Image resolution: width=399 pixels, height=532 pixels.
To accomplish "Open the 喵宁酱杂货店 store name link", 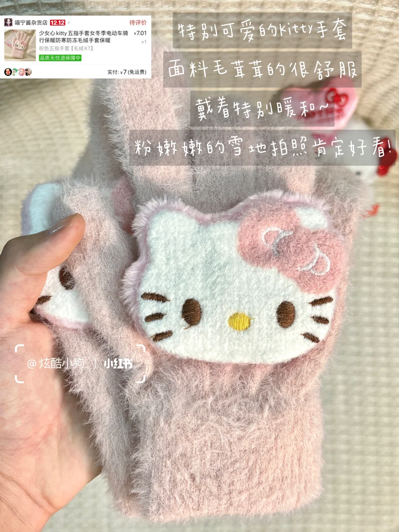I will click(x=31, y=23).
